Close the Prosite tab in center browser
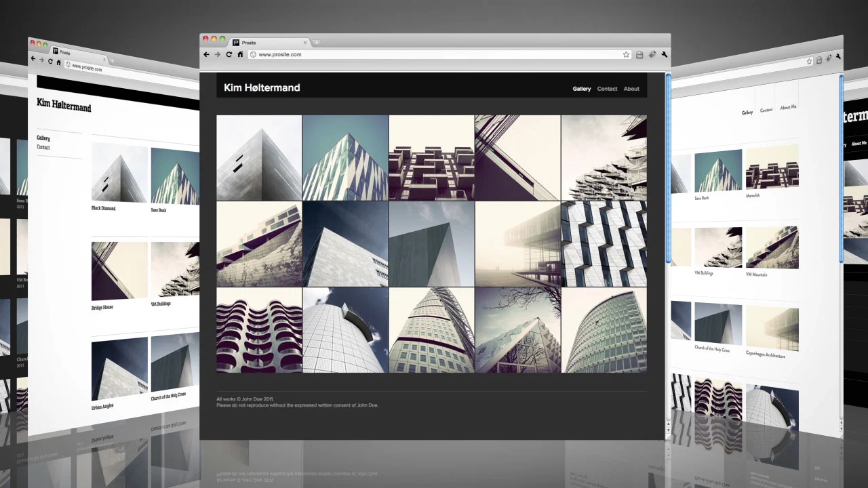This screenshot has height=488, width=868. click(304, 43)
